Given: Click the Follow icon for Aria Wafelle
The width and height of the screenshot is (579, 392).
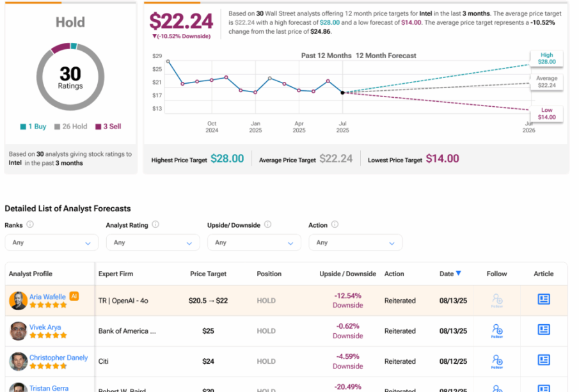Looking at the screenshot, I should (497, 299).
